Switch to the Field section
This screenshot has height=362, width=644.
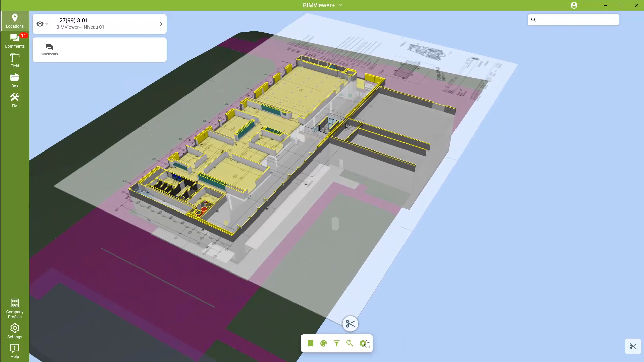(x=15, y=60)
